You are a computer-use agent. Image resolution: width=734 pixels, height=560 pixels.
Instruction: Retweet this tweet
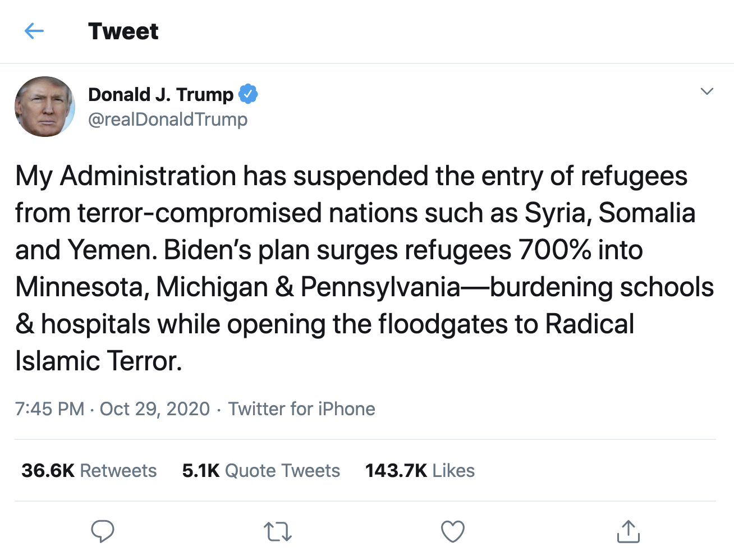[x=276, y=531]
